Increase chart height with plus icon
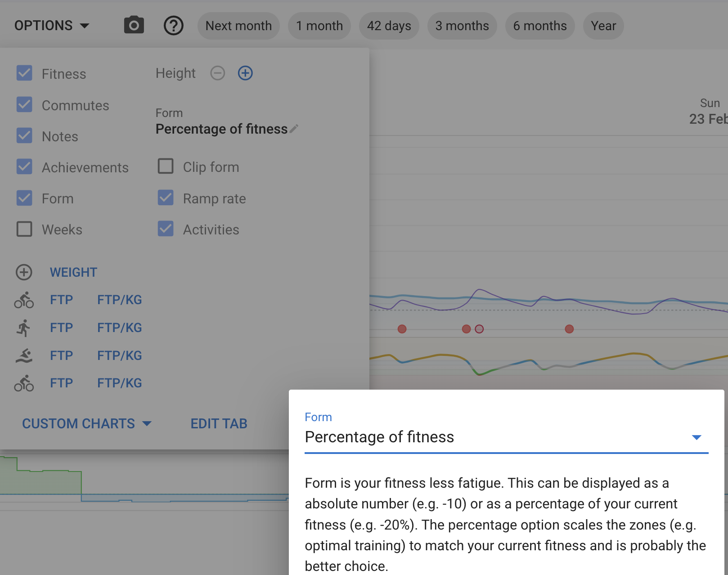The height and width of the screenshot is (575, 728). pos(245,73)
